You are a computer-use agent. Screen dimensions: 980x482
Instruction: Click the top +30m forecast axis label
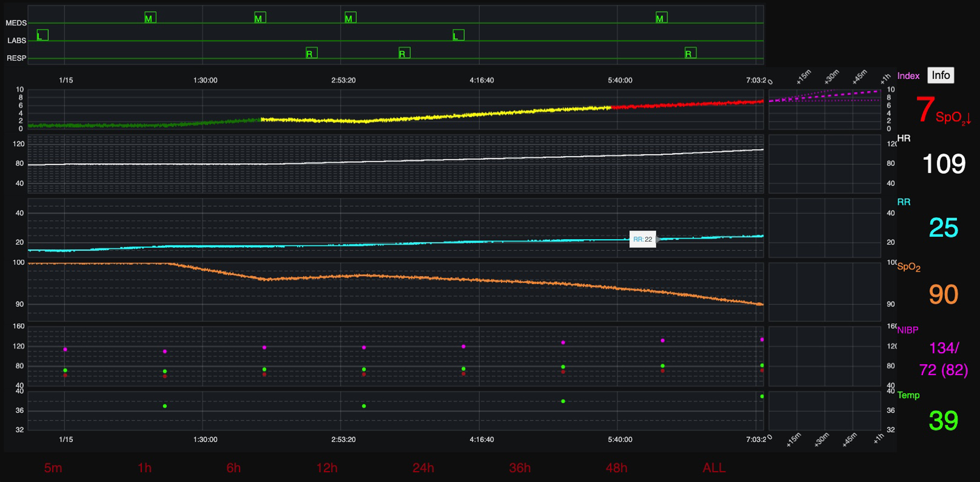pyautogui.click(x=831, y=77)
